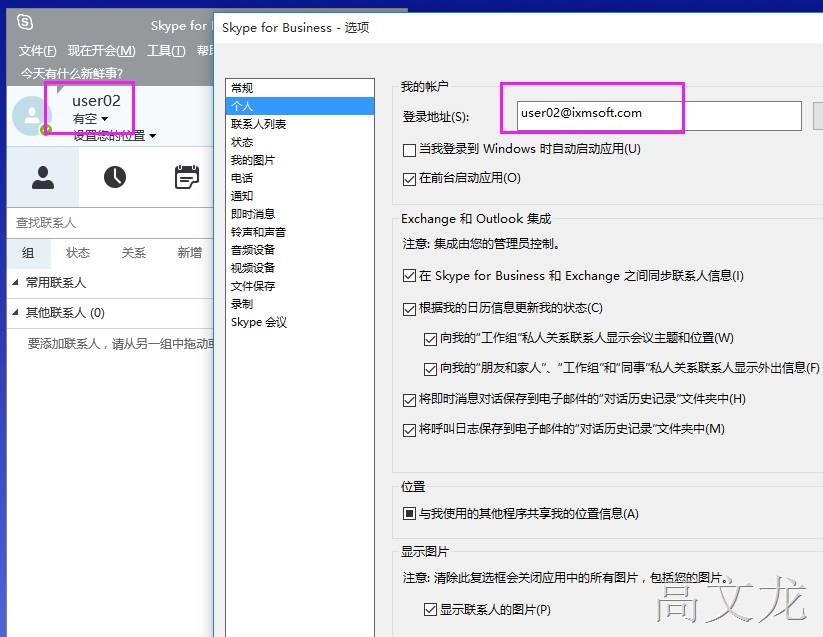Screen dimensions: 823x637
Task: Switch to the 关系 tab
Action: [x=133, y=253]
